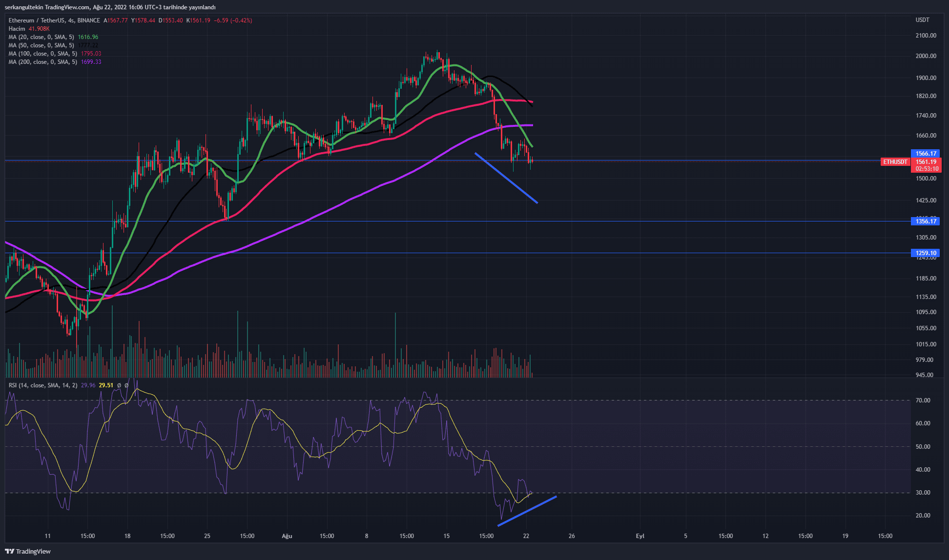
Task: Select the MA 200 indicator legend
Action: click(43, 62)
